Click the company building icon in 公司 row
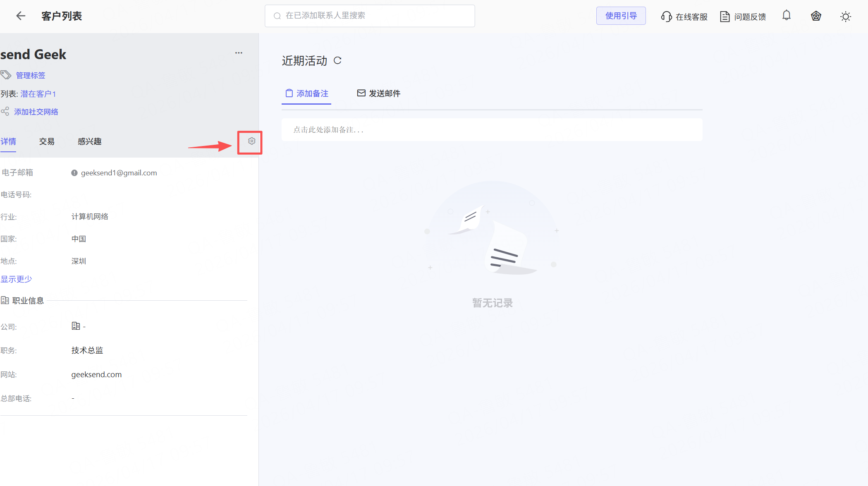The height and width of the screenshot is (486, 868). [x=76, y=326]
